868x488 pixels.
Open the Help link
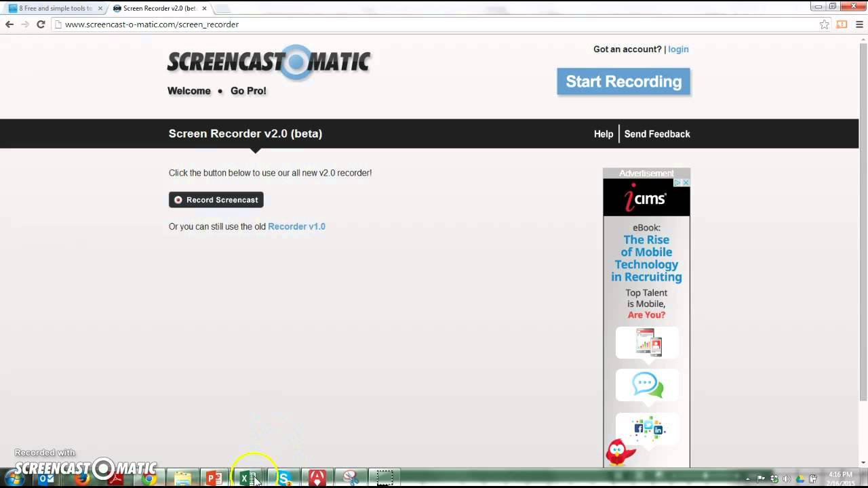604,134
